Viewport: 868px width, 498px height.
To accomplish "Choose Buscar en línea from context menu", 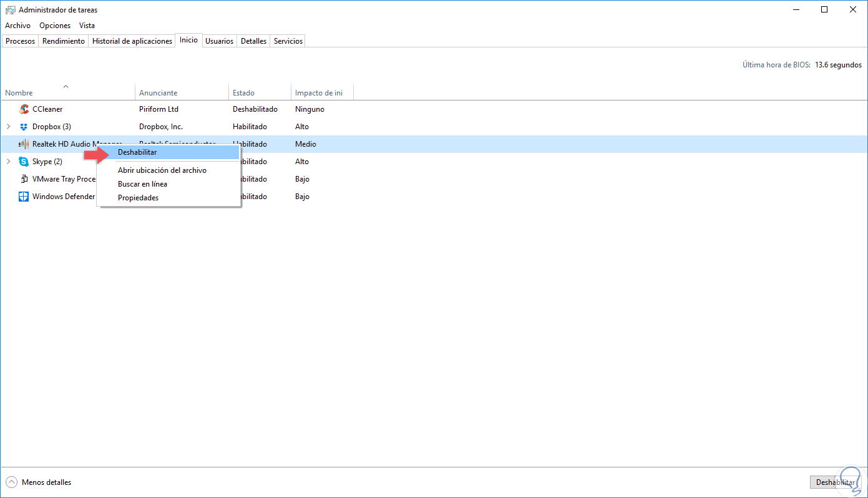I will (168, 184).
